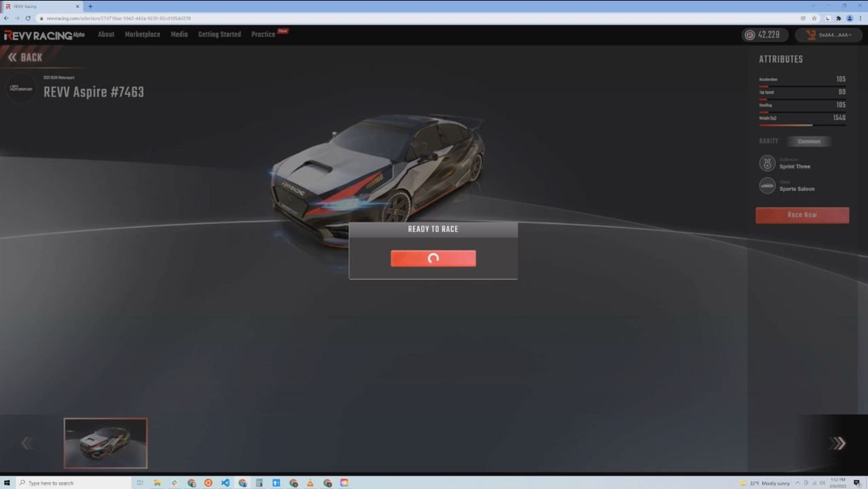Open the Practice menu item
The image size is (868, 489).
[263, 35]
